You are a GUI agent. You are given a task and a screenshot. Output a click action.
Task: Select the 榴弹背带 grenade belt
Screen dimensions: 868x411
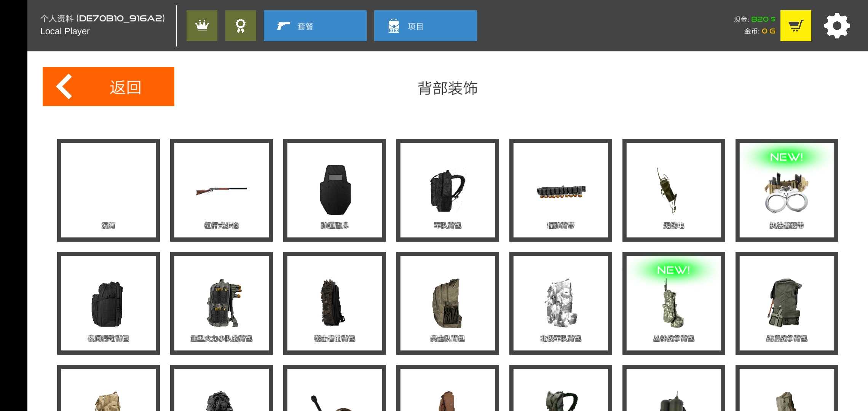click(561, 190)
